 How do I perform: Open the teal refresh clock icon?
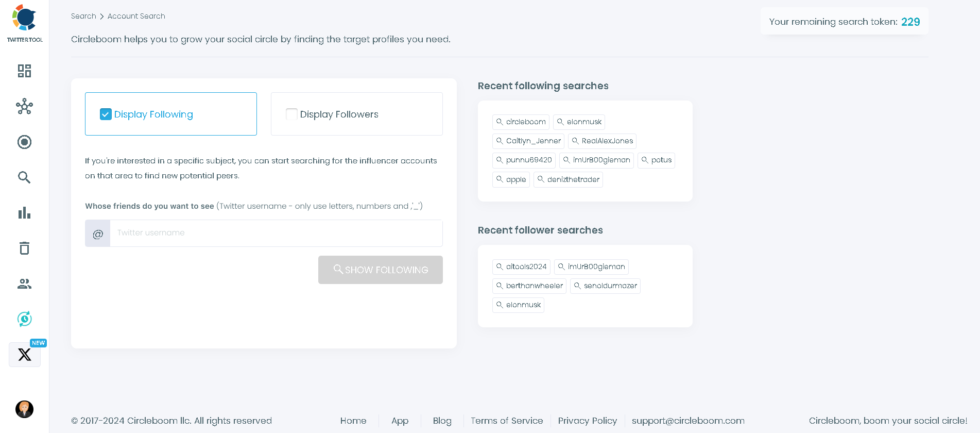click(x=24, y=319)
